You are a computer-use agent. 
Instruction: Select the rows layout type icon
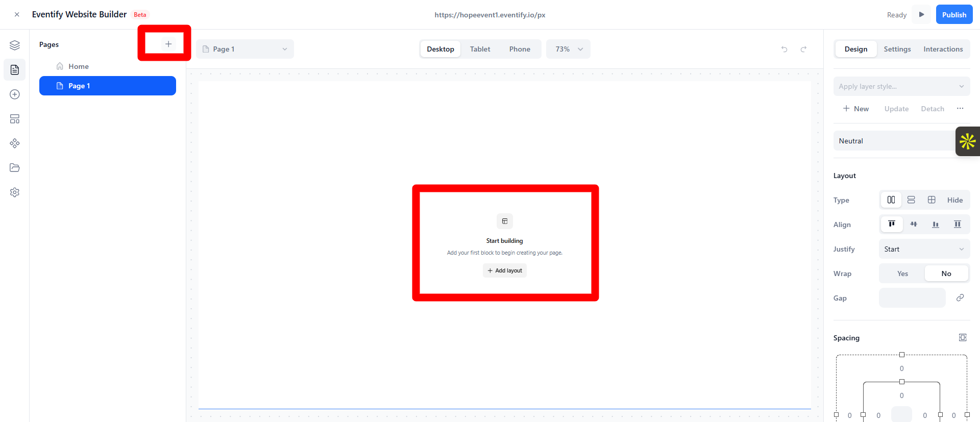click(911, 200)
